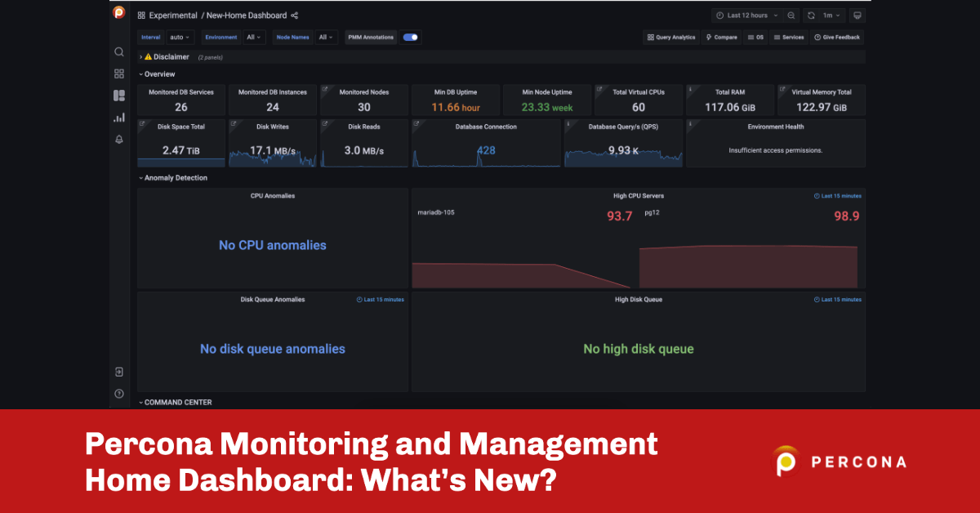The image size is (980, 513).
Task: Click the 'No disk queue anomalies' text
Action: coord(273,349)
